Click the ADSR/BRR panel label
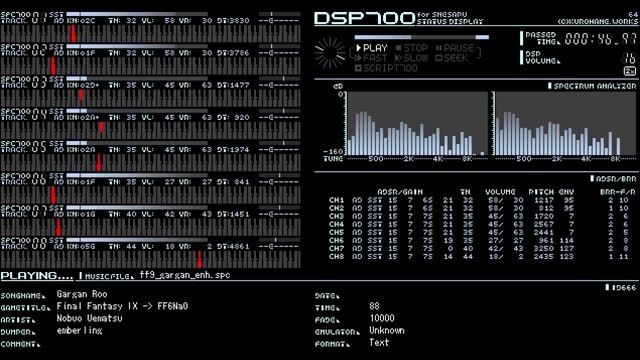640x360 pixels. pyautogui.click(x=613, y=178)
